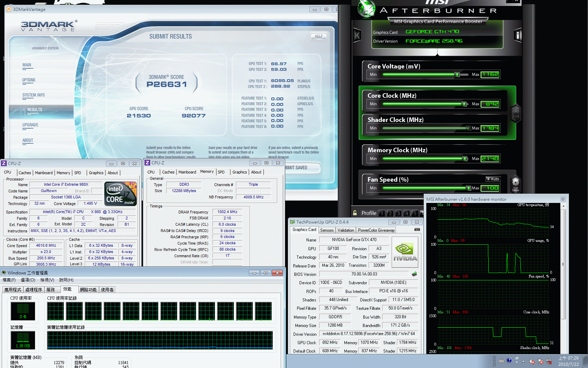
Task: Open Afterburner info panel via the i icon
Action: [518, 35]
